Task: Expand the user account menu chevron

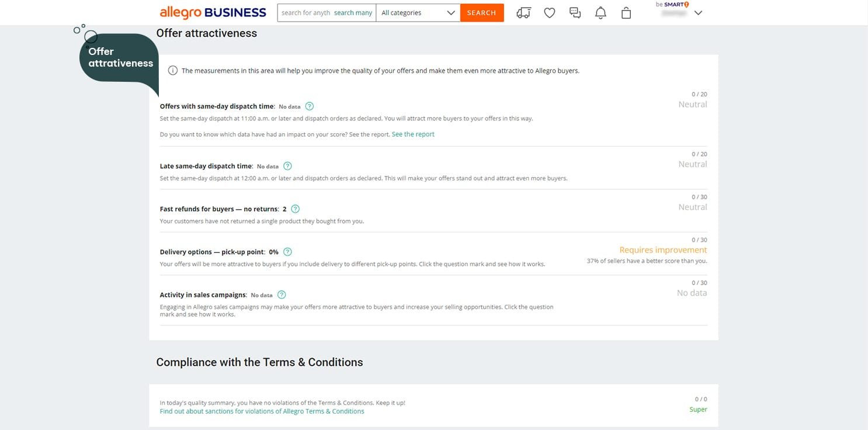Action: (697, 13)
